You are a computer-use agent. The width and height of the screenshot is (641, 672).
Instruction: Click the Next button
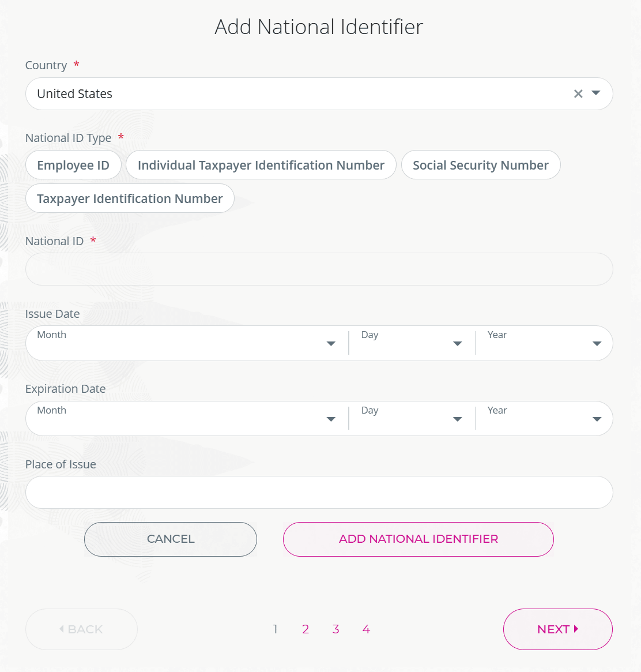pos(557,629)
